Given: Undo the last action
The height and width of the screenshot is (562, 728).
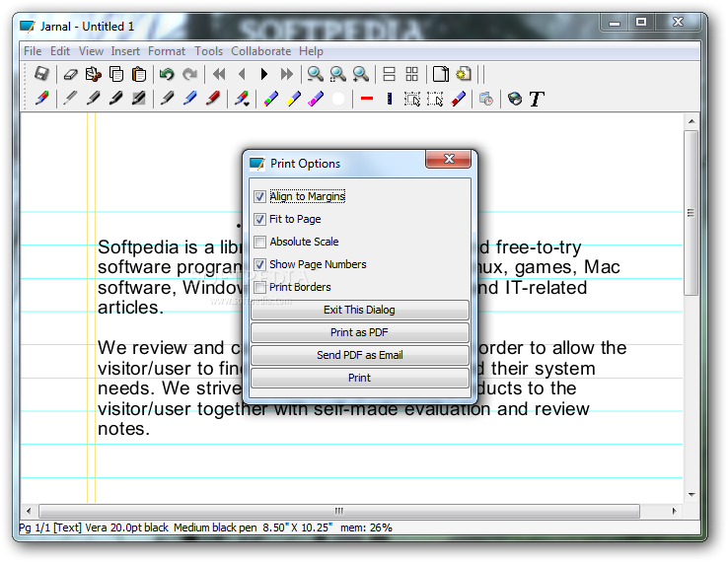Looking at the screenshot, I should [x=167, y=74].
